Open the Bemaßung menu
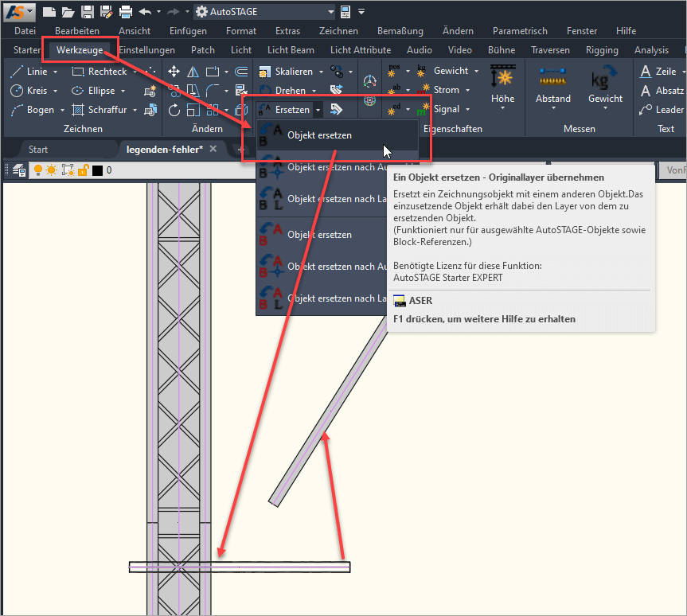Screen dimensions: 687x616 (398, 31)
